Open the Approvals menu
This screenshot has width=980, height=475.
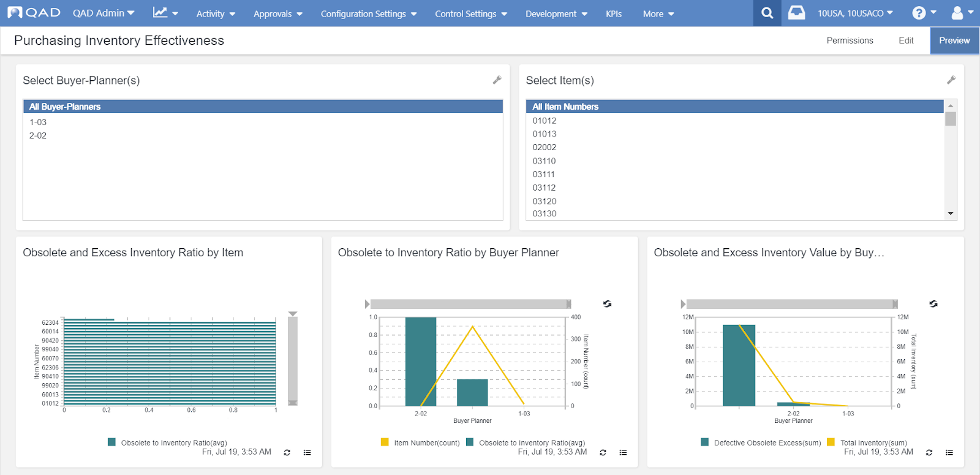(x=278, y=13)
